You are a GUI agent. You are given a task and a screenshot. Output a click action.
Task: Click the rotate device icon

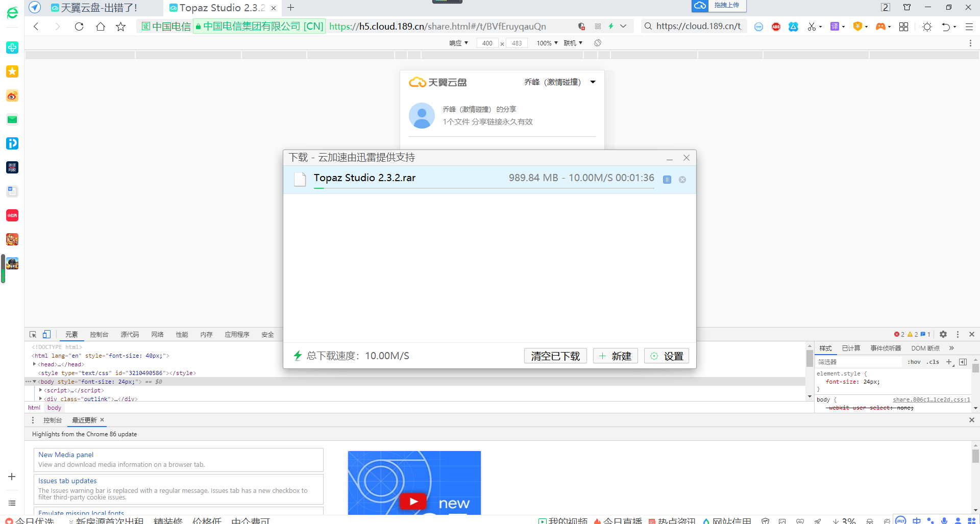coord(598,43)
